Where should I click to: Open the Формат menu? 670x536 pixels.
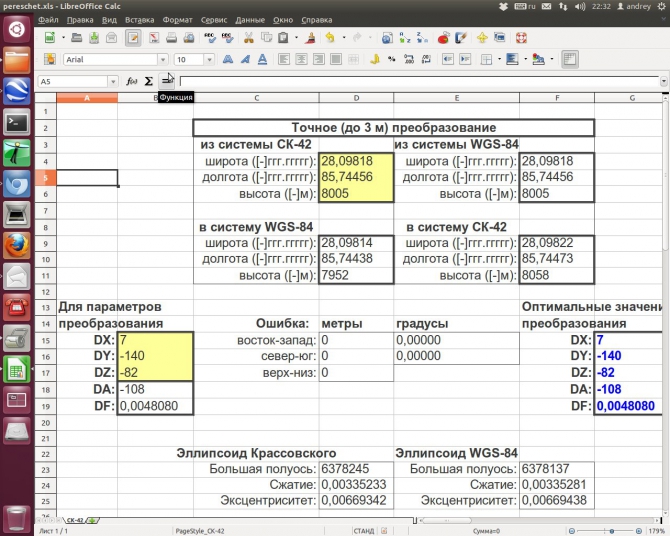pos(178,19)
